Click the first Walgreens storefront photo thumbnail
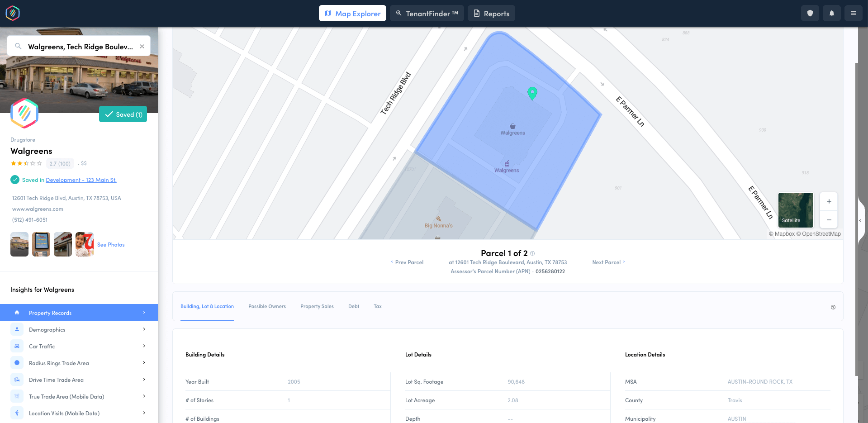Viewport: 868px width, 423px height. point(19,244)
